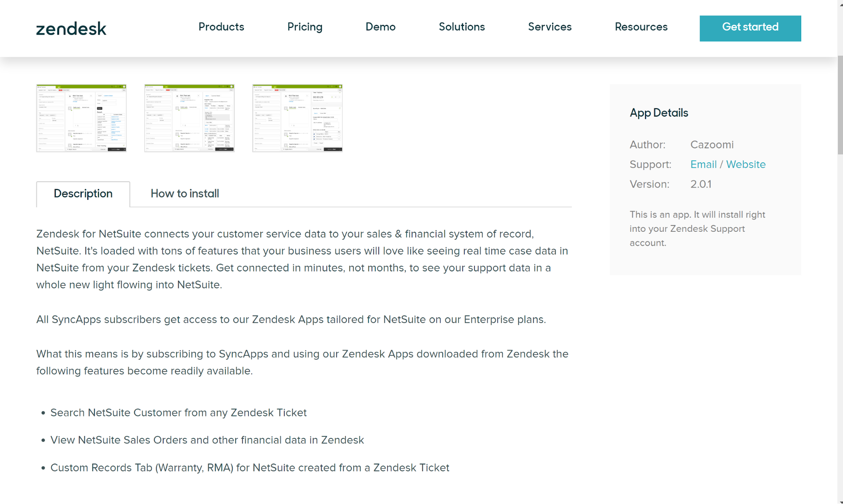
Task: Click the Pricing navigation item
Action: [305, 27]
